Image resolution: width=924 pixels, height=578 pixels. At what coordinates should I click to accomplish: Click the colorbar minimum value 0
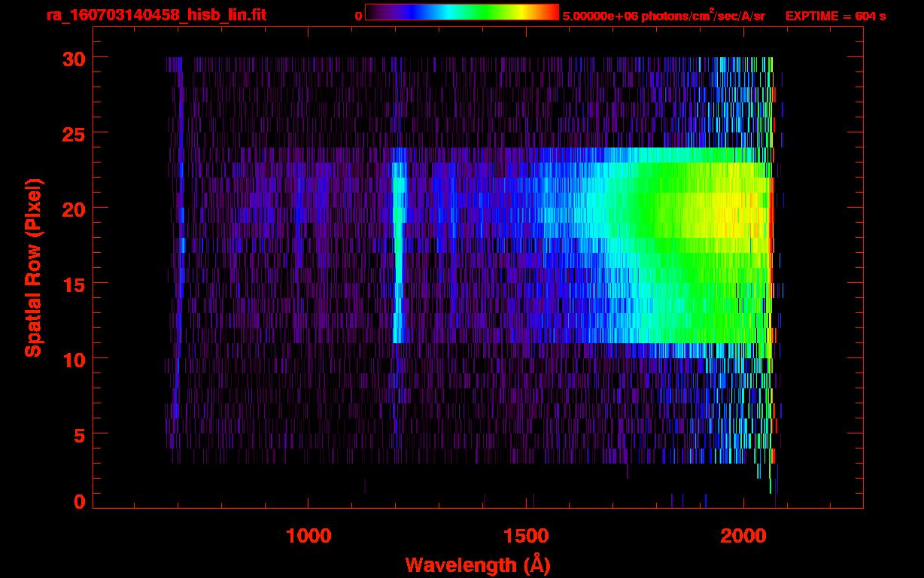point(358,16)
